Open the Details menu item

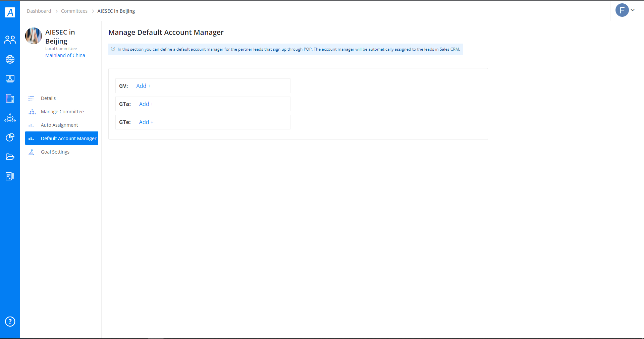62,98
